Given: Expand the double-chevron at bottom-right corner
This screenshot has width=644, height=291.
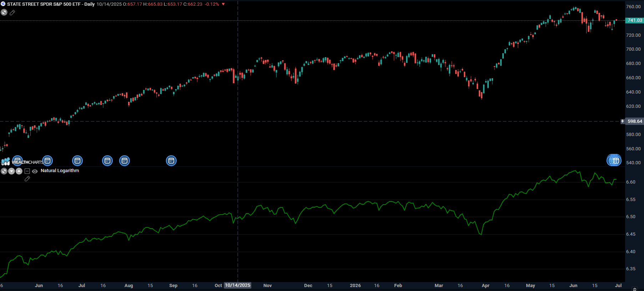Looking at the screenshot, I should click(x=634, y=289).
